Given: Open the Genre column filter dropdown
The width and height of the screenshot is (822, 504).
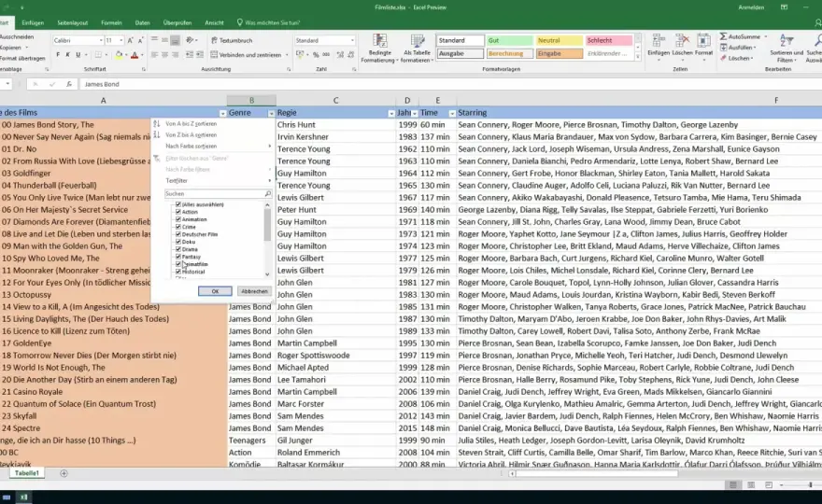Looking at the screenshot, I should (271, 113).
